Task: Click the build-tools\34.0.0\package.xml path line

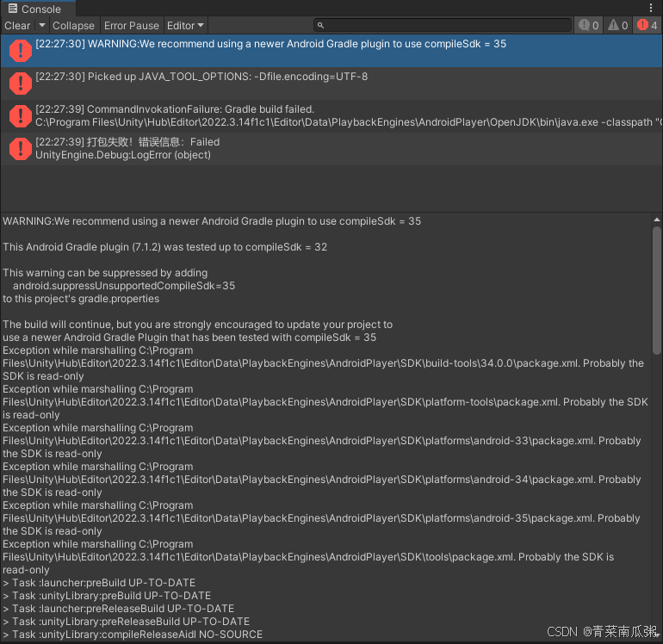Action: [323, 363]
